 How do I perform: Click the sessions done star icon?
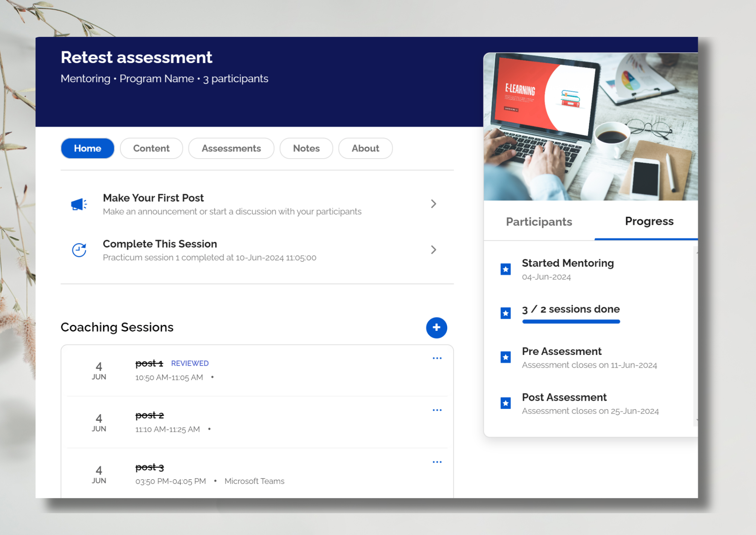[x=505, y=313]
